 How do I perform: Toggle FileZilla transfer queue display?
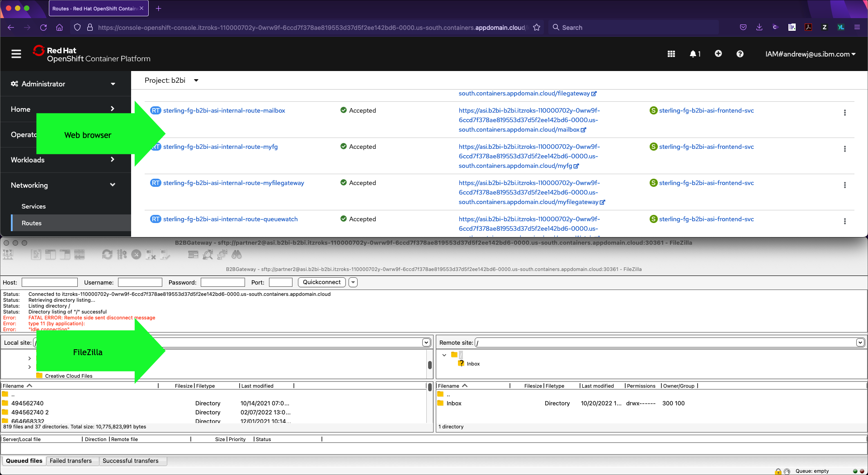coord(80,255)
